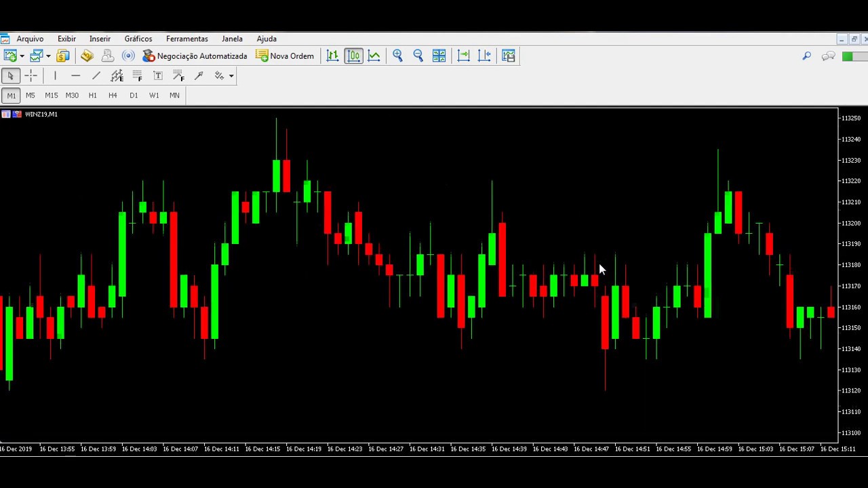
Task: Select the MN monthly timeframe
Action: (x=174, y=96)
